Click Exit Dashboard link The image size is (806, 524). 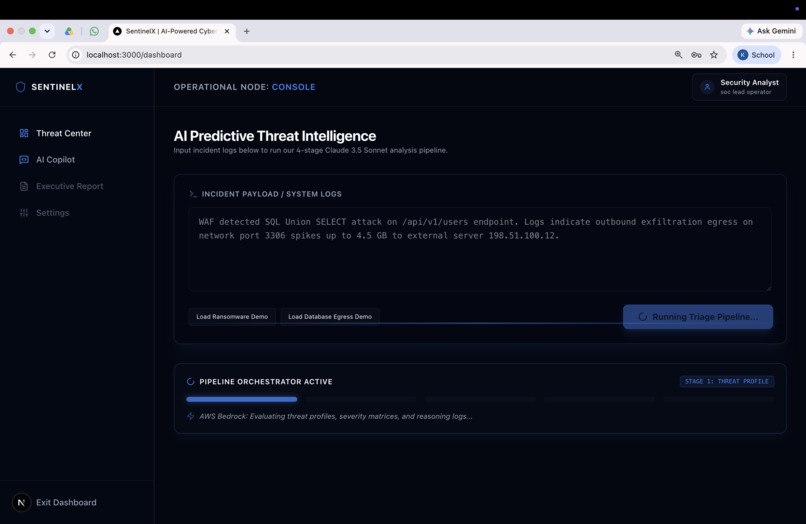coord(66,502)
